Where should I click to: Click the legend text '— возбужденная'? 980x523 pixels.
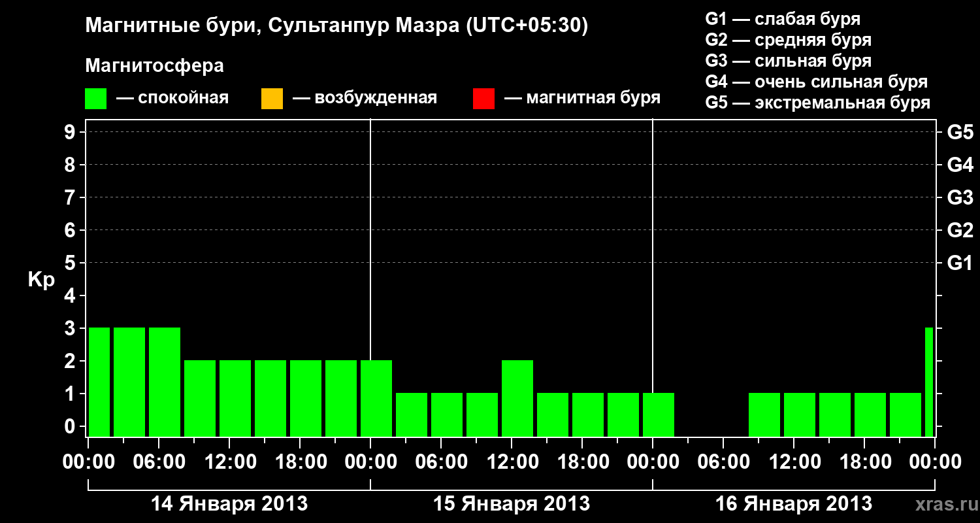click(x=365, y=98)
